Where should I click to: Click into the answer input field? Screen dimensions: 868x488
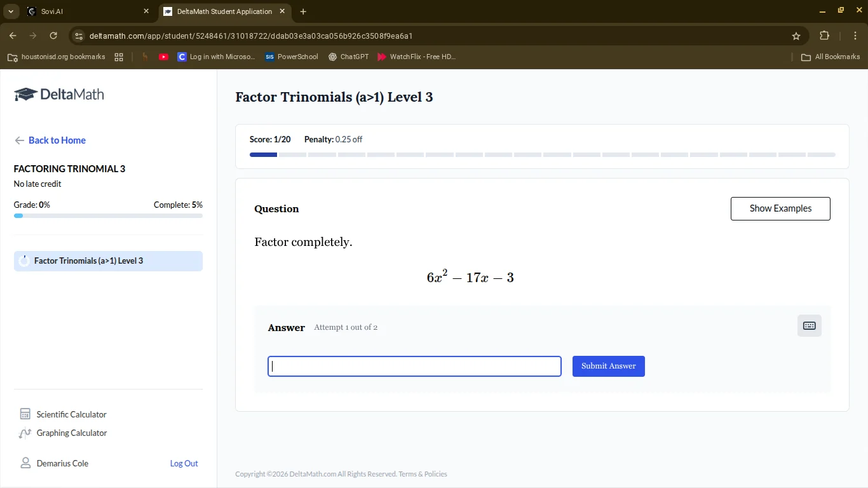[x=414, y=366]
